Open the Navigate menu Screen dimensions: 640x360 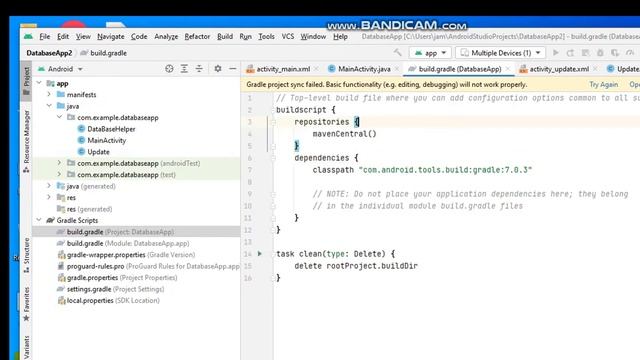(111, 37)
